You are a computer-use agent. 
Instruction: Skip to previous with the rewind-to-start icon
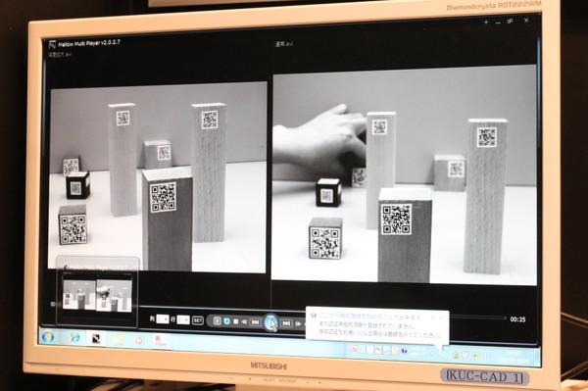(x=256, y=322)
